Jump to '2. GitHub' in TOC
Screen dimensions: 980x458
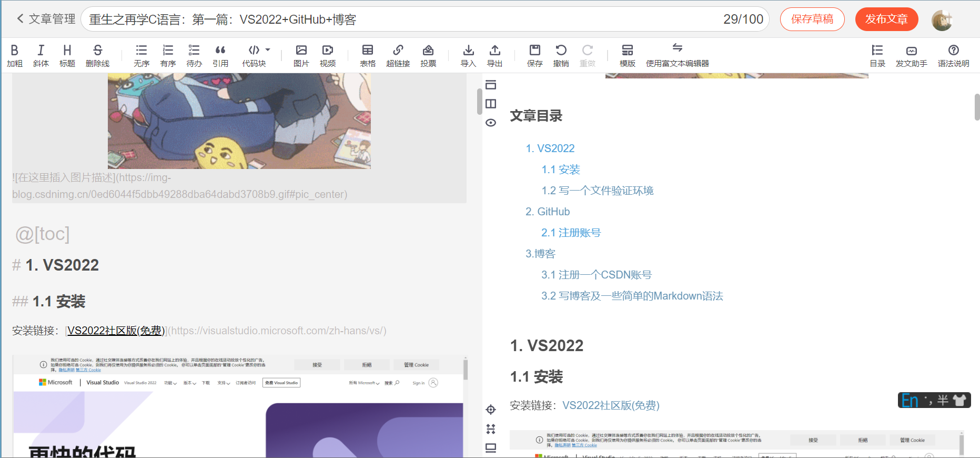(548, 212)
